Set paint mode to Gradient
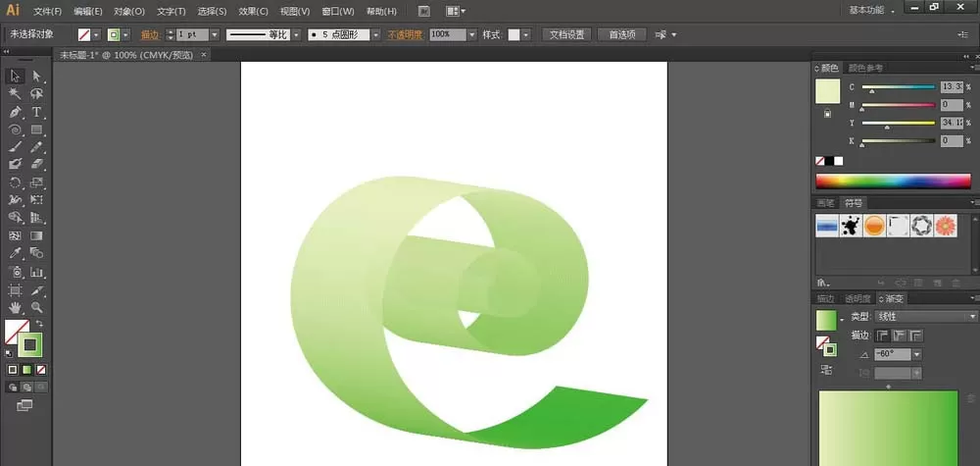 pos(26,370)
